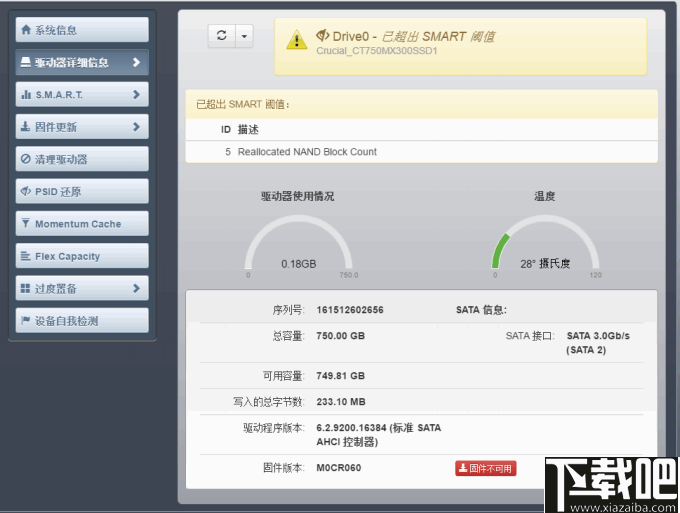The height and width of the screenshot is (513, 680).
Task: Click the drive icon beside 驱动器详细信息
Action: [26, 62]
